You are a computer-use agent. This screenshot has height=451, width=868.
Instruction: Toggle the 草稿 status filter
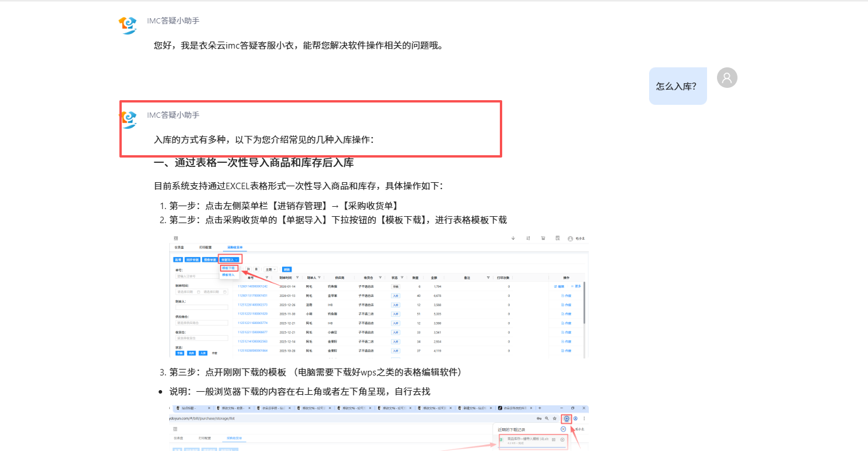179,353
